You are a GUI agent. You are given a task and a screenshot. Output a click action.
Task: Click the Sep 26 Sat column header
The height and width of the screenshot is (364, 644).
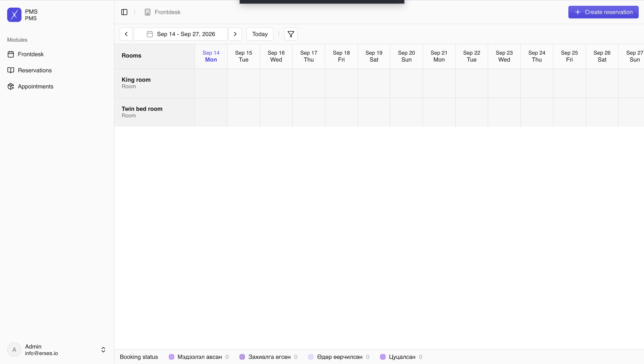click(602, 56)
